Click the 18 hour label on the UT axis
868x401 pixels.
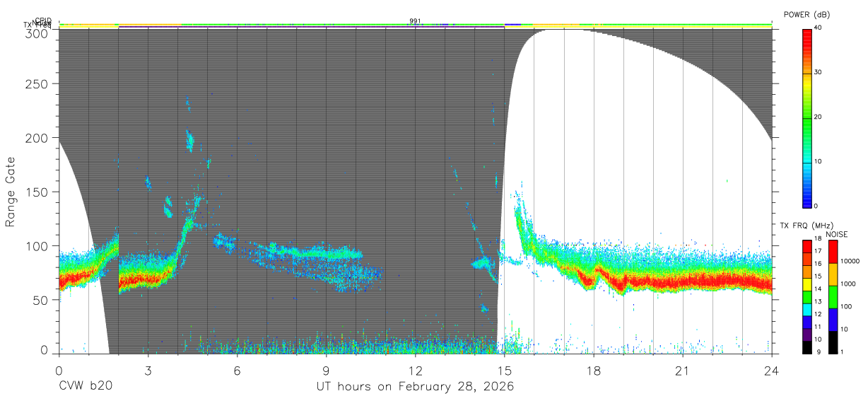pos(593,371)
